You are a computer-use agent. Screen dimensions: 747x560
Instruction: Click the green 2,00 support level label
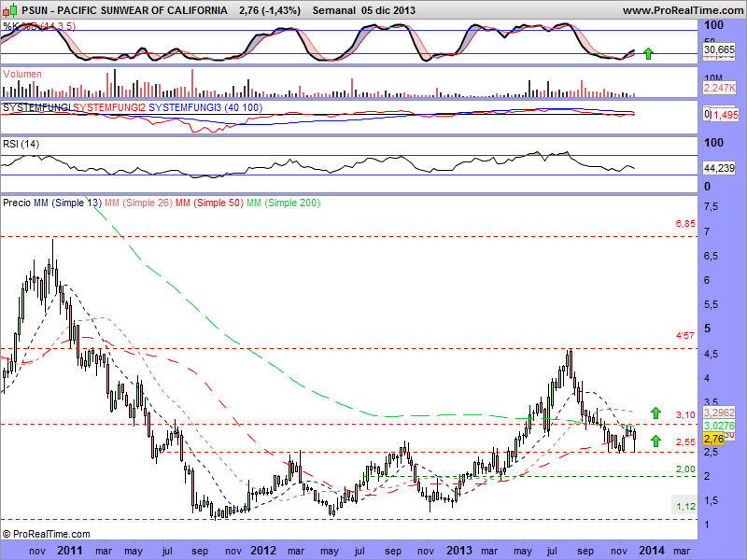[x=685, y=469]
